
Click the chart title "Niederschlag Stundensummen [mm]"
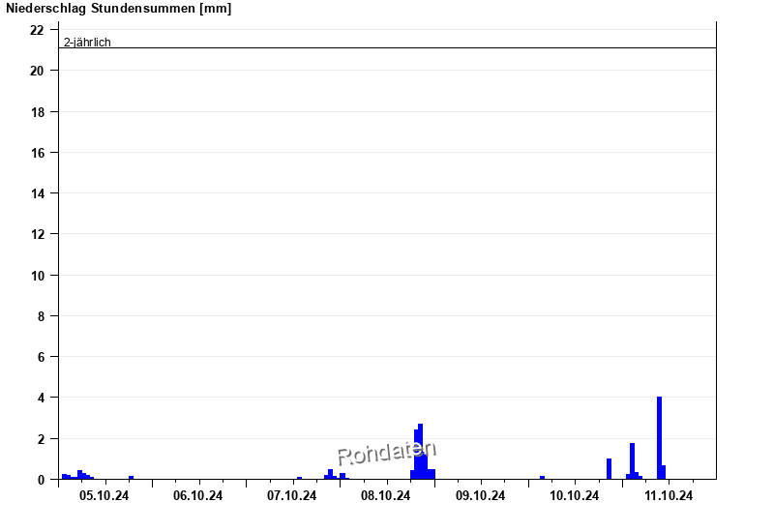coord(118,9)
